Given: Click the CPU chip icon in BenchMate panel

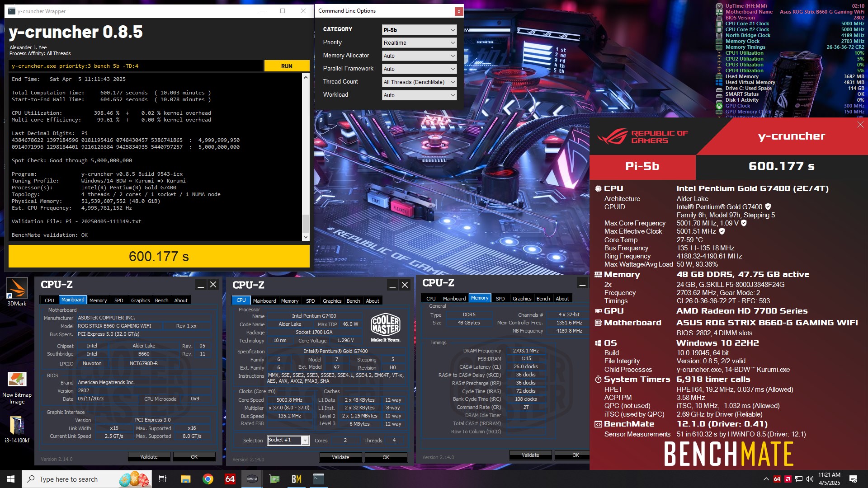Looking at the screenshot, I should pos(598,188).
